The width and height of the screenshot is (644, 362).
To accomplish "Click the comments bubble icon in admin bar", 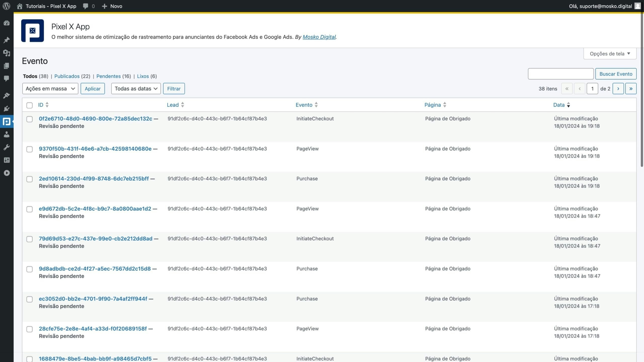I will click(x=86, y=6).
